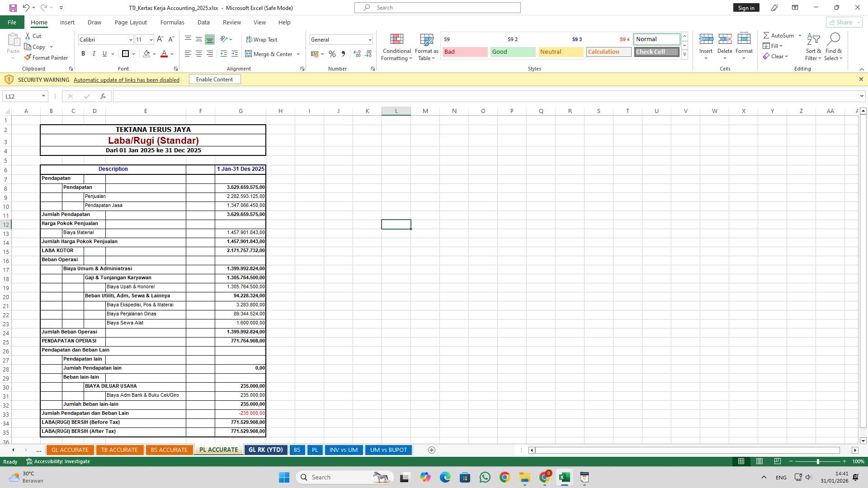
Task: Click the Comma Style icon
Action: tap(343, 54)
